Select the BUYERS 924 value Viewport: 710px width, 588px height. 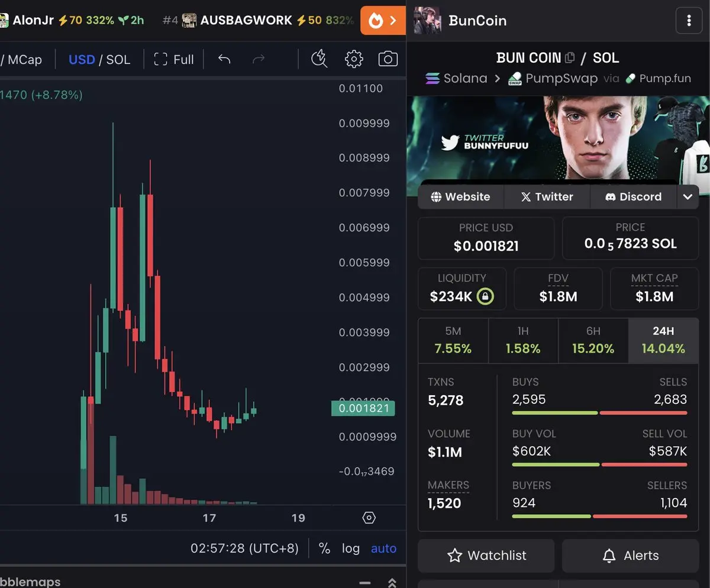524,503
